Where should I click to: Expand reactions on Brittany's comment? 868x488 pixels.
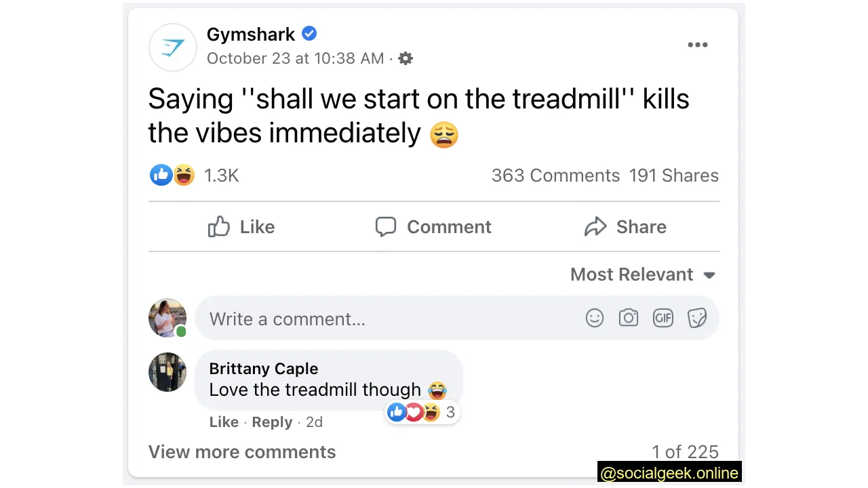(x=422, y=412)
